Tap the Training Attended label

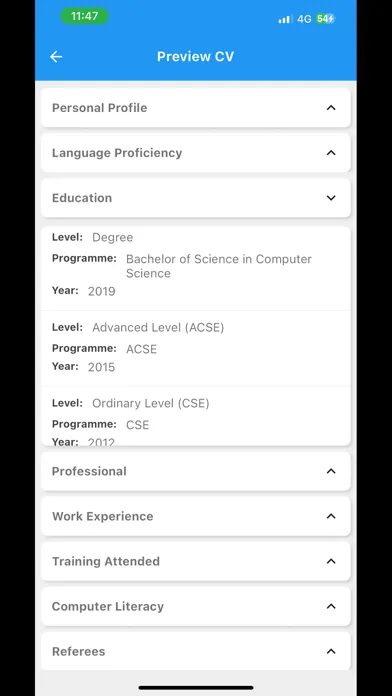click(x=106, y=561)
